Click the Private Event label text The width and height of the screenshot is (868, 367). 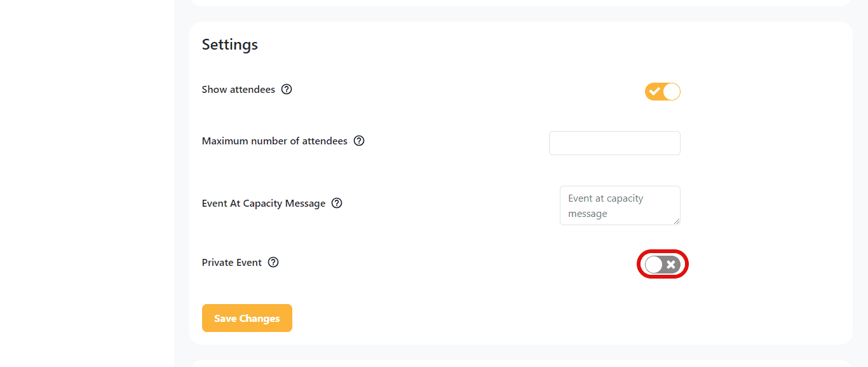coord(232,262)
